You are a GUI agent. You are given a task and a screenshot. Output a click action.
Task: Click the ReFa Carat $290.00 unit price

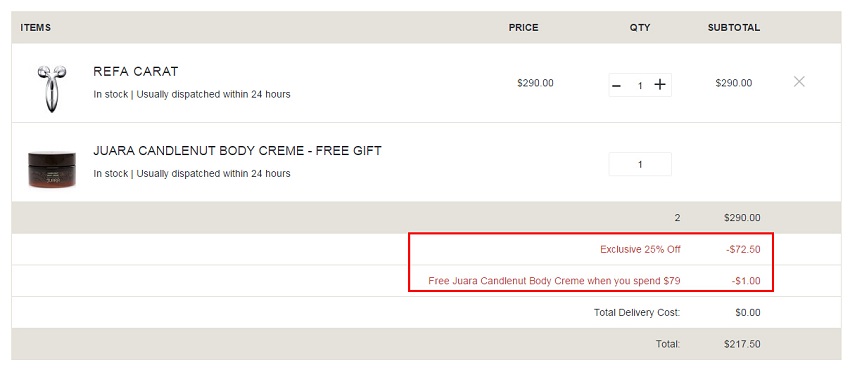(536, 83)
